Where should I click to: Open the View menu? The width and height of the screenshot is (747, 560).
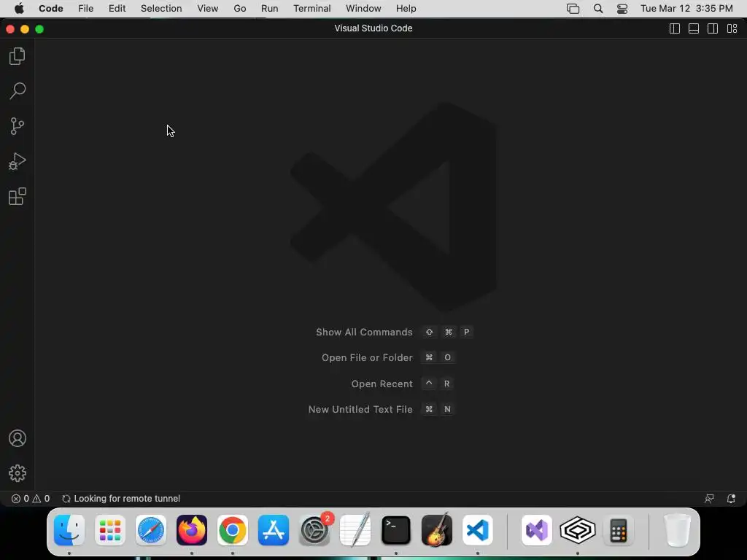point(208,9)
